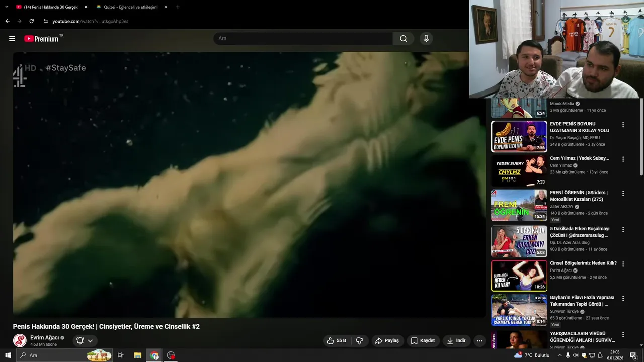Open options for EVDE PENİS BOYUNU video

[623, 125]
